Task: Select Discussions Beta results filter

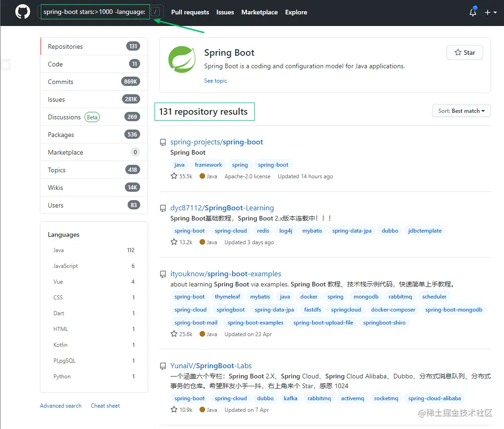Action: [94, 117]
